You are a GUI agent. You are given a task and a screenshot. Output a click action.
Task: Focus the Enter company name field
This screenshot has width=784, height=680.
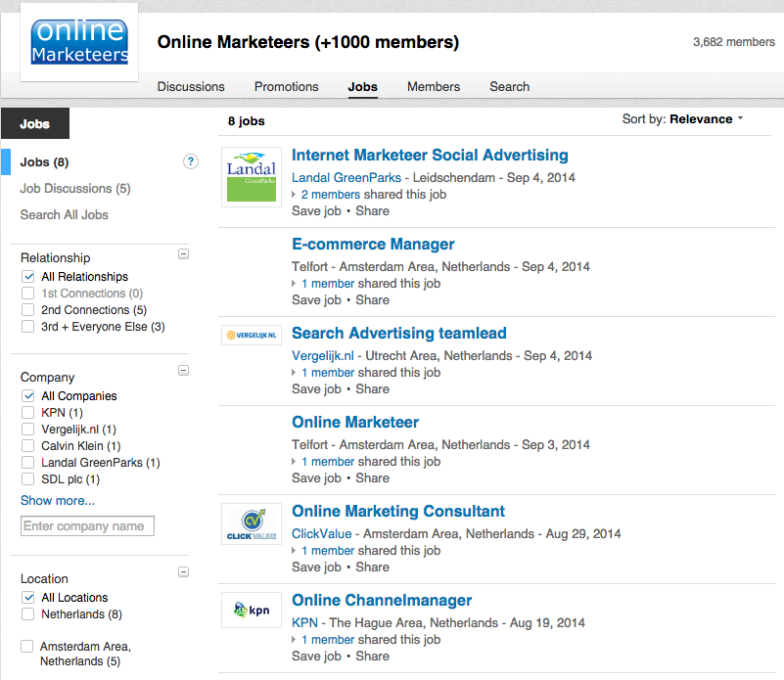87,526
